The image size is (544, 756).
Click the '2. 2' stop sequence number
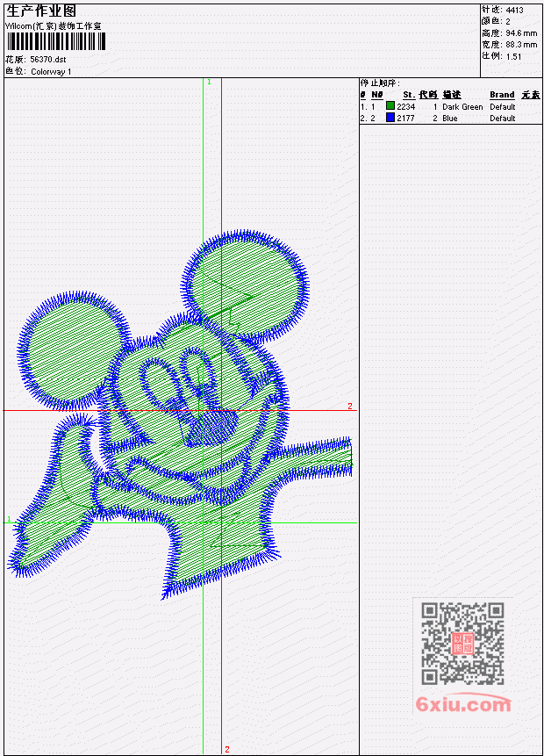(x=368, y=119)
